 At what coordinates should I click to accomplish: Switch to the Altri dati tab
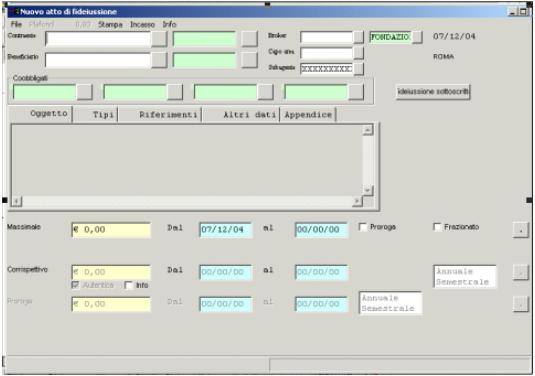pyautogui.click(x=241, y=114)
